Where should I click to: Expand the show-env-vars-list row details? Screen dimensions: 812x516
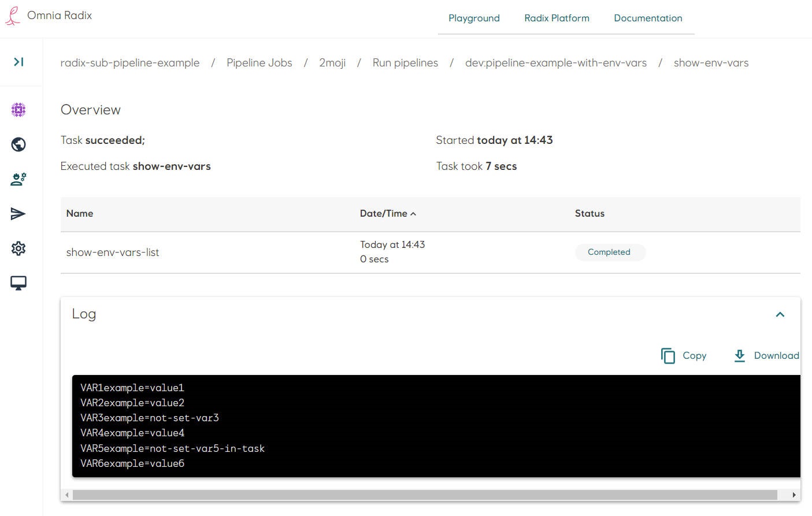point(113,252)
